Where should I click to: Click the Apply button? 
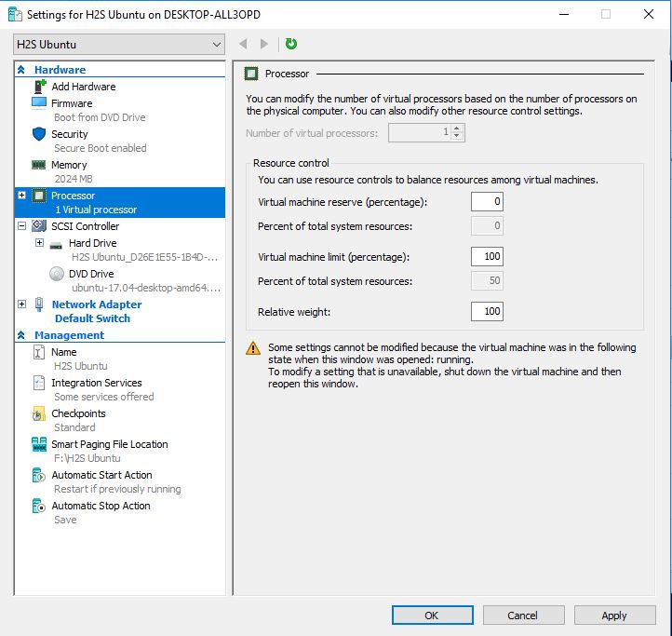click(x=614, y=616)
